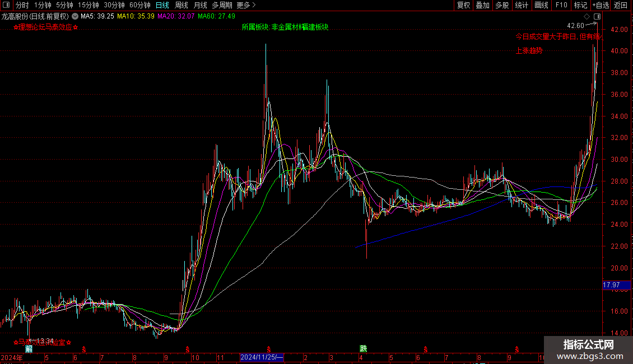Image resolution: width=633 pixels, height=364 pixels.
Task: Select the 周线 weekly chart tab
Action: coord(181,5)
